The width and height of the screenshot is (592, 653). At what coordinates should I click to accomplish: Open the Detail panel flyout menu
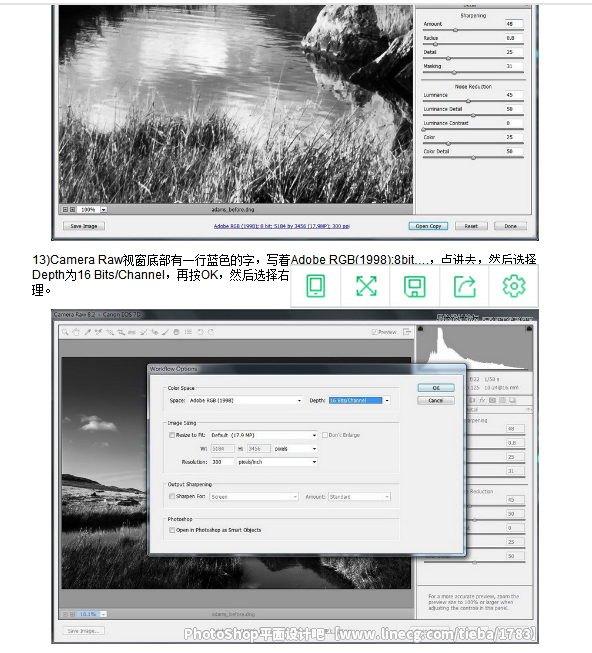coord(528,410)
